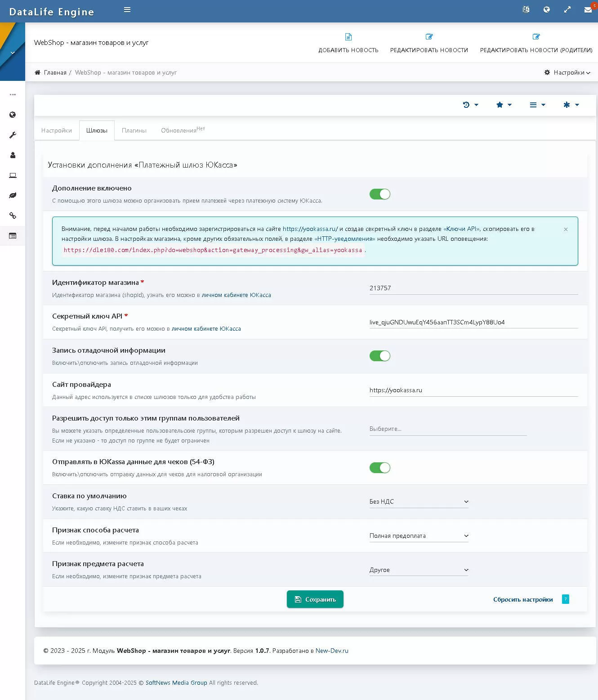Click the translate language icon in header
598x700 pixels.
pyautogui.click(x=526, y=9)
